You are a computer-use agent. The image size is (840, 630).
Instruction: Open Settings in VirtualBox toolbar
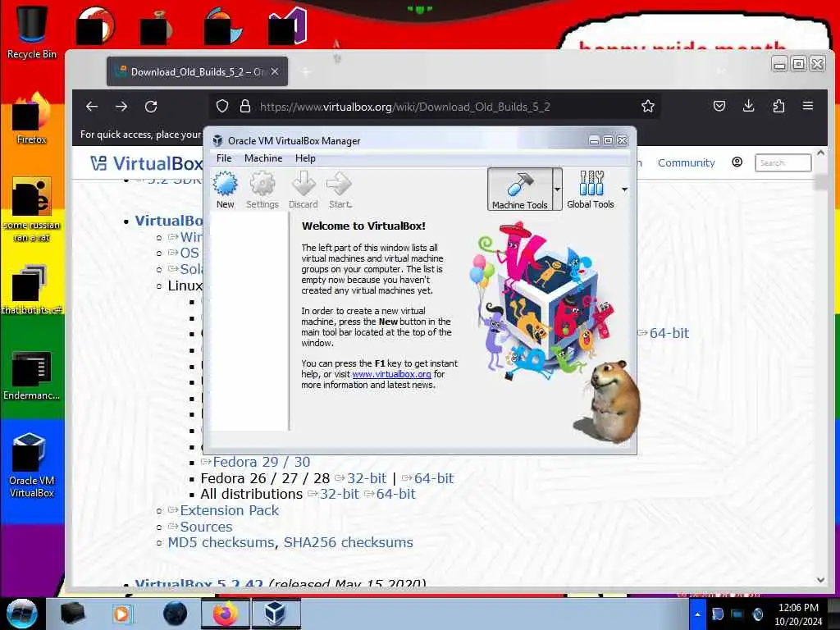pos(262,189)
